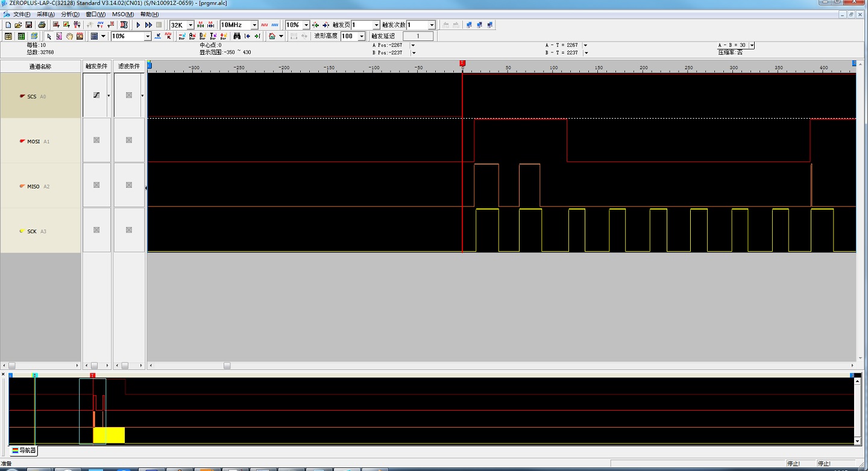
Task: Print the waveform using the printer icon
Action: pos(42,25)
